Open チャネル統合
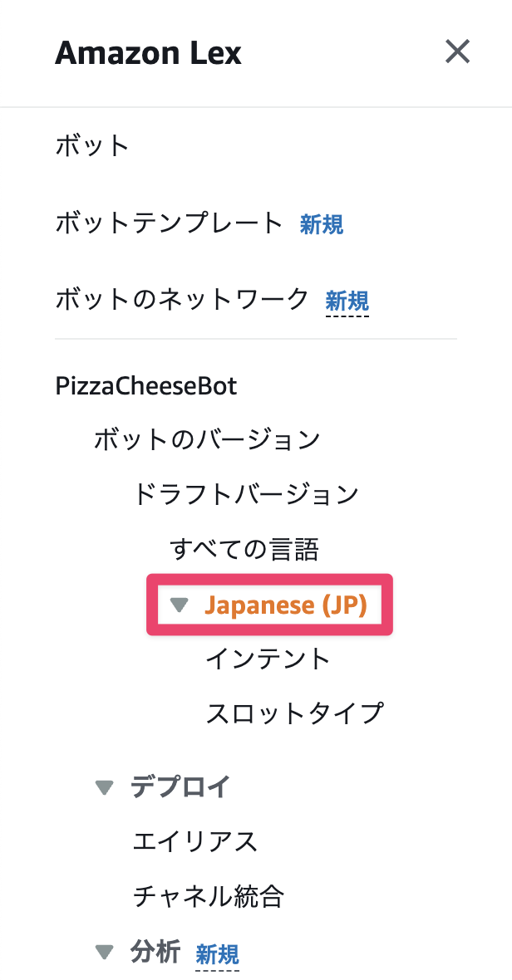The image size is (512, 980). click(208, 896)
